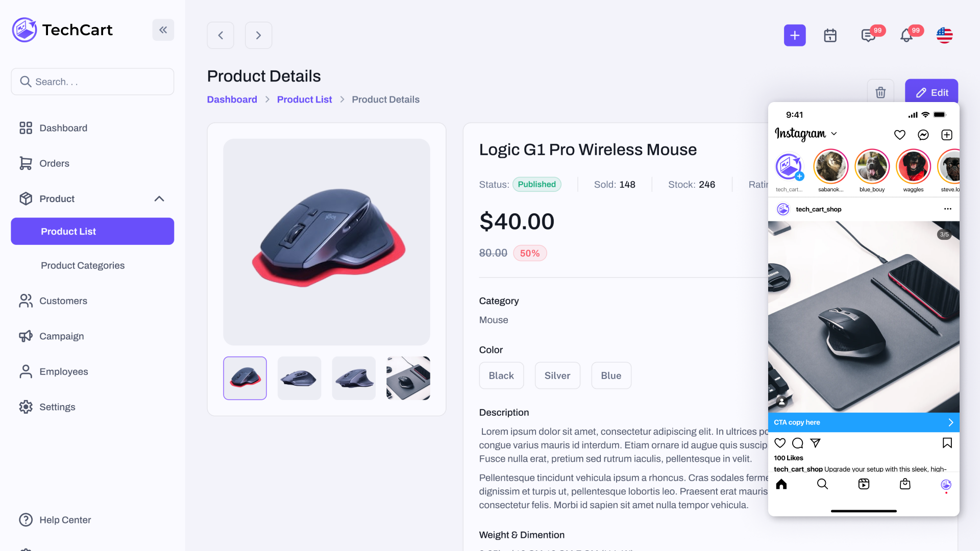Viewport: 980px width, 551px height.
Task: Open the notifications bell
Action: click(x=906, y=35)
